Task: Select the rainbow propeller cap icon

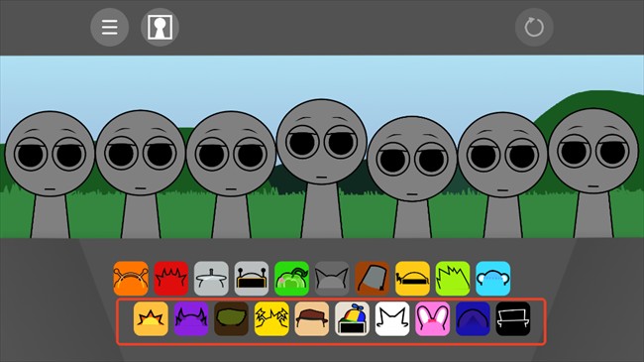Action: pyautogui.click(x=352, y=318)
